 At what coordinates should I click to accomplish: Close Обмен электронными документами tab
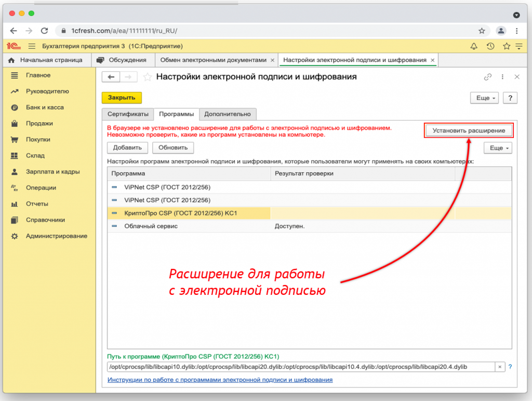pyautogui.click(x=272, y=60)
